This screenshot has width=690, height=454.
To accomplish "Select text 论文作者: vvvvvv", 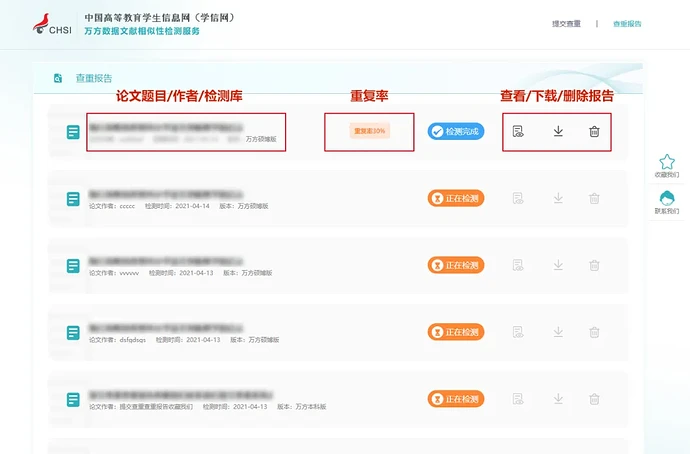I will [114, 273].
